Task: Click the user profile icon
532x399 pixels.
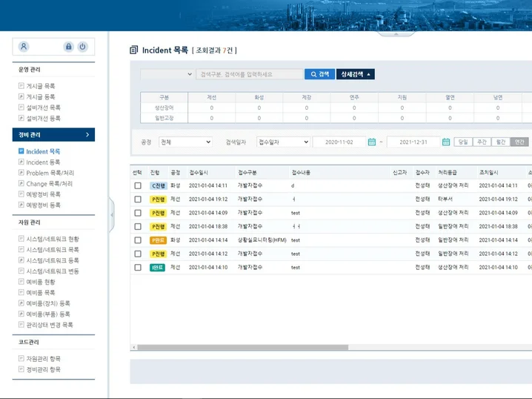Action: (24, 47)
